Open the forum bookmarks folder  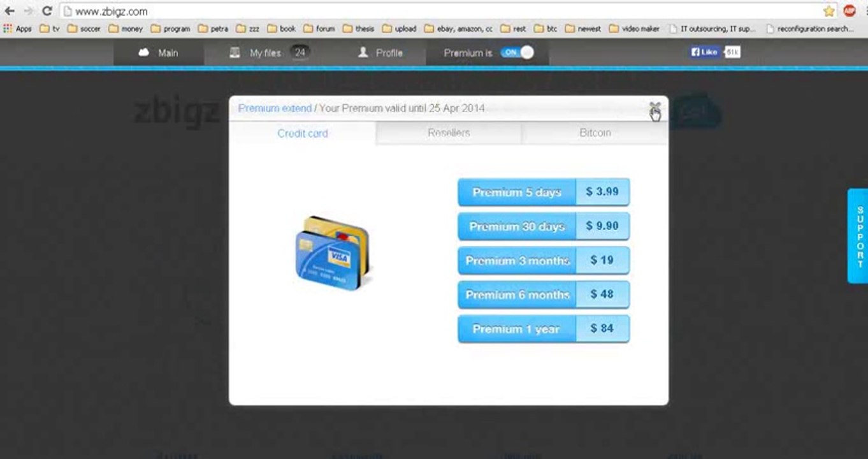tap(319, 29)
